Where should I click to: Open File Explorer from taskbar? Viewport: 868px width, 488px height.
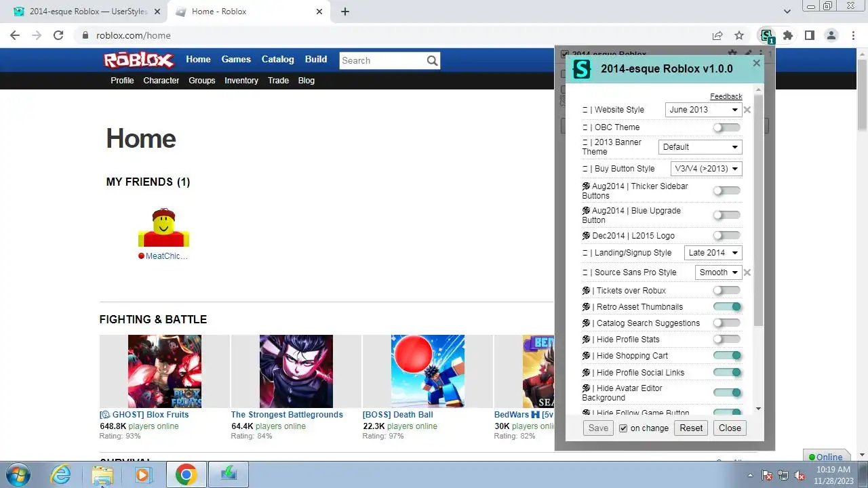coord(102,474)
